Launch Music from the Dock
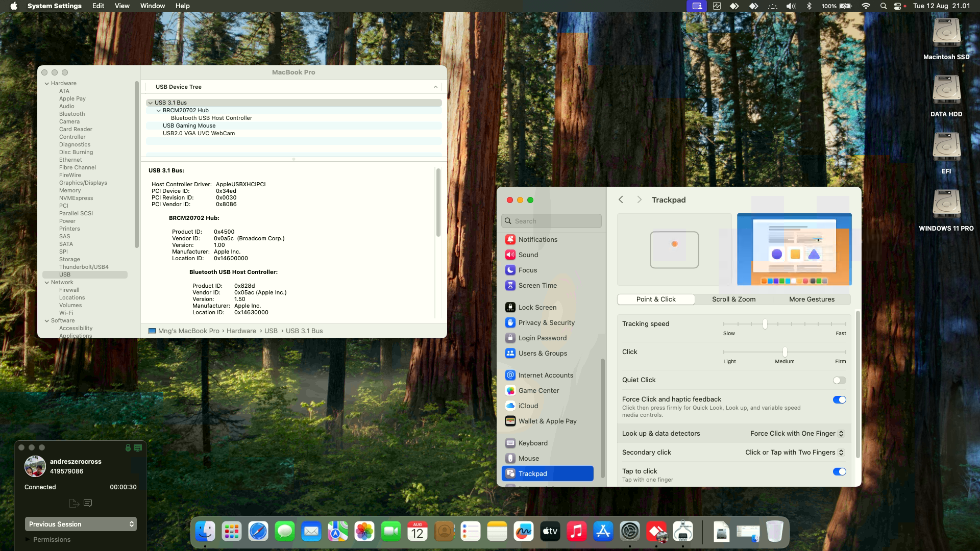 point(576,532)
